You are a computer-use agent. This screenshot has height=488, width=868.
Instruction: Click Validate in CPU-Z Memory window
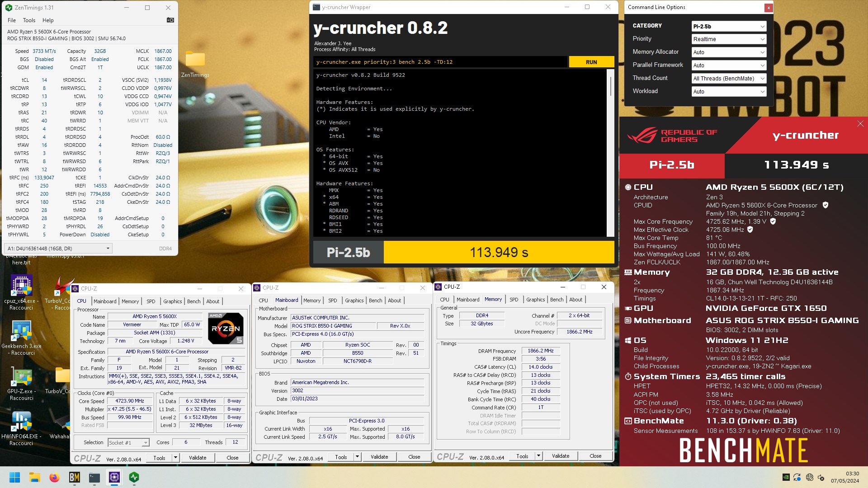(561, 456)
